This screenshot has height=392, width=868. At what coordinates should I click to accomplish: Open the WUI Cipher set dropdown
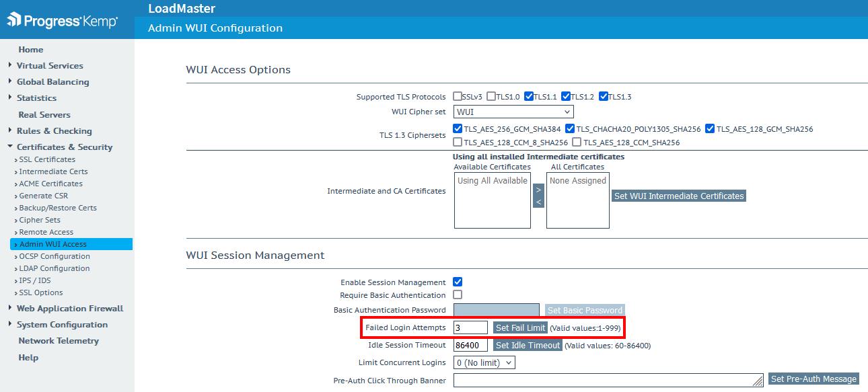pyautogui.click(x=513, y=112)
